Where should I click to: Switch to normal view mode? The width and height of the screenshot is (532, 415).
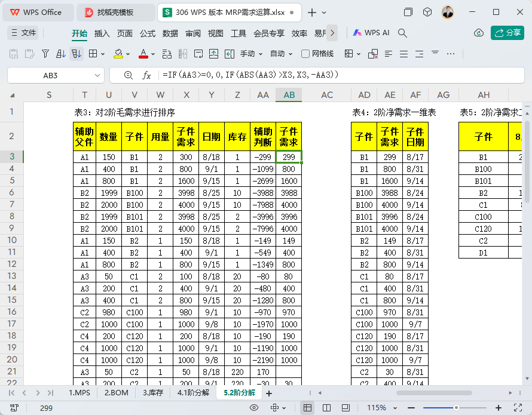tap(307, 408)
